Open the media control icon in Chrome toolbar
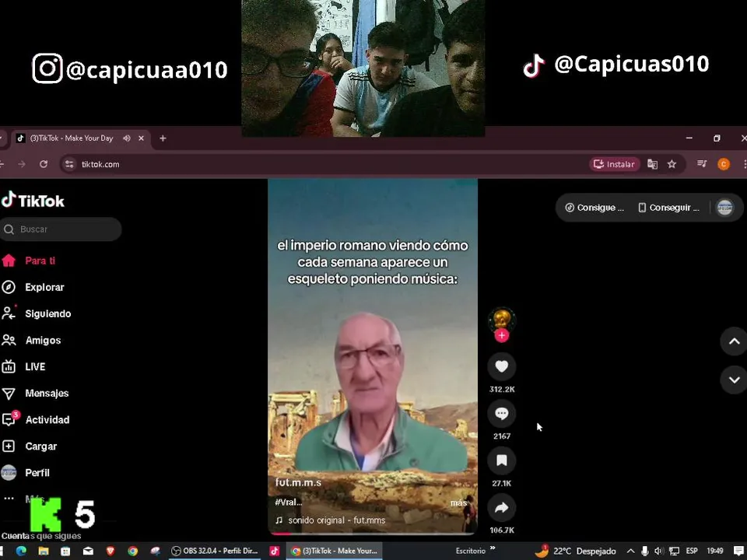The height and width of the screenshot is (560, 747). [x=702, y=164]
